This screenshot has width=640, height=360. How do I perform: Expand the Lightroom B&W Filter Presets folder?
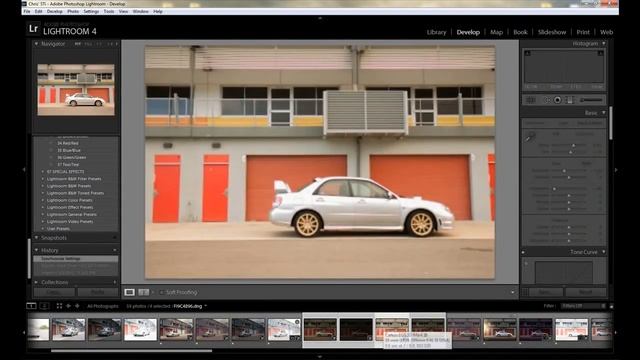click(x=43, y=179)
